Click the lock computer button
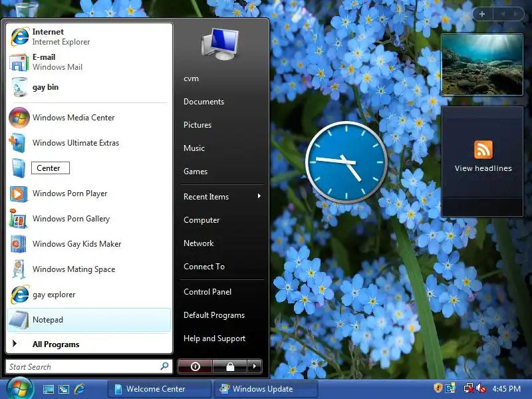Viewport: 532px width, 399px height. (x=230, y=366)
